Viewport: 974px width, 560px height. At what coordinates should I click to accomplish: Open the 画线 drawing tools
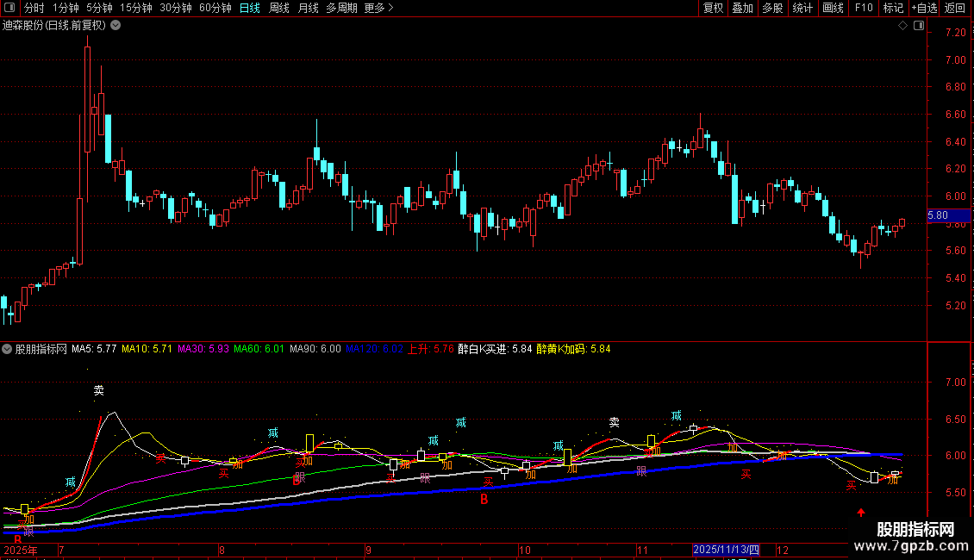(833, 8)
